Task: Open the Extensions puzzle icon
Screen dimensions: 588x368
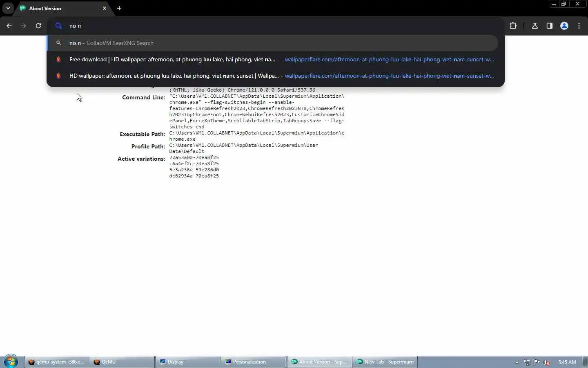Action: click(513, 26)
